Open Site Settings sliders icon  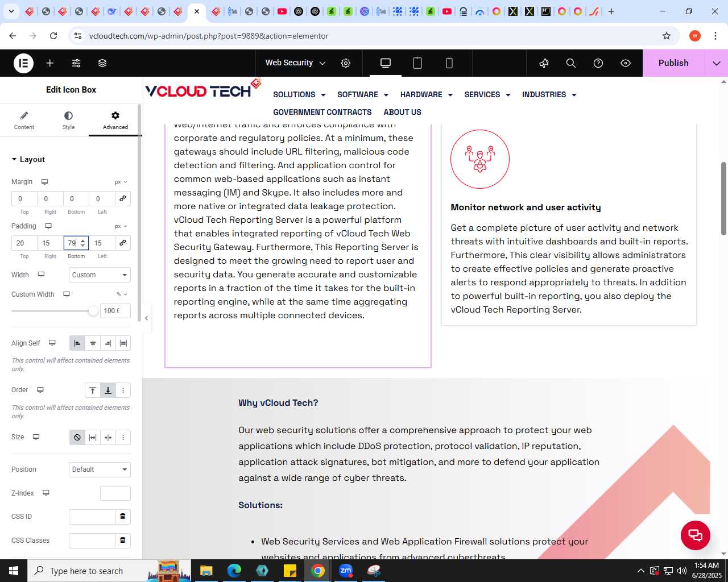tap(76, 63)
